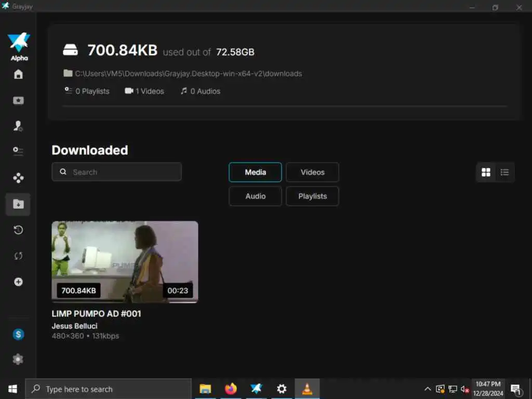This screenshot has height=399, width=532.
Task: Select the Downloads sidebar icon
Action: [x=18, y=204]
